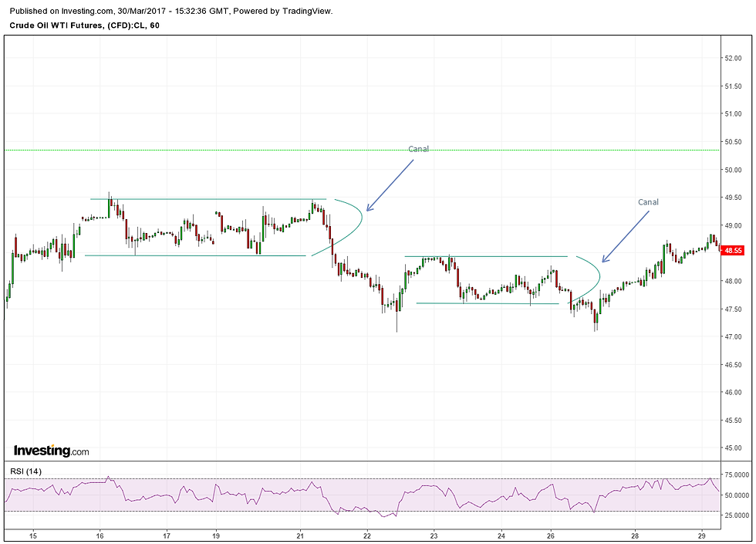Image resolution: width=756 pixels, height=544 pixels.
Task: Click date label 19 on time axis
Action: [x=216, y=536]
